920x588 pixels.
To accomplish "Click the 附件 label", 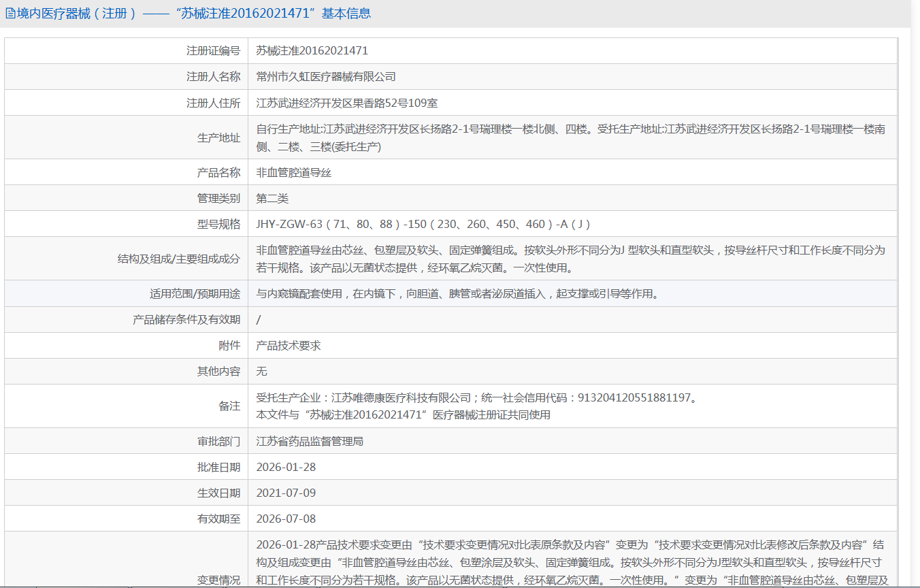I will [x=230, y=346].
